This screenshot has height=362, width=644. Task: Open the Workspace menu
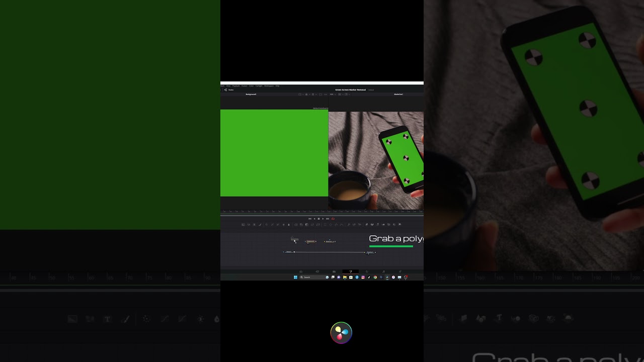pos(269,86)
